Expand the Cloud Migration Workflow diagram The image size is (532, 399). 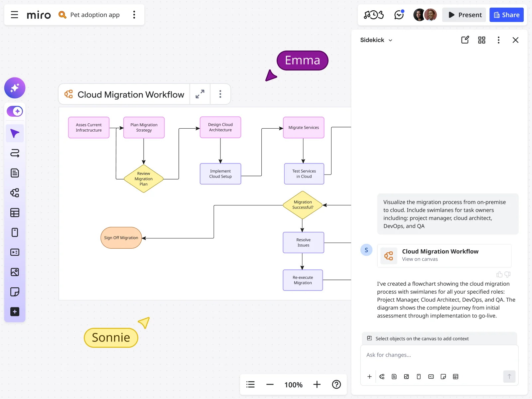coord(200,94)
